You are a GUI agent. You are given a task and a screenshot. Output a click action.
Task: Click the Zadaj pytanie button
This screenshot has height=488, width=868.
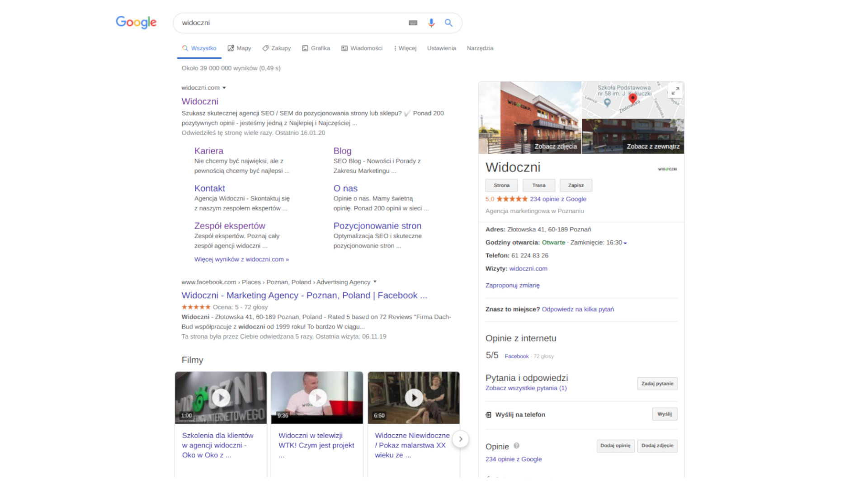[x=657, y=384]
